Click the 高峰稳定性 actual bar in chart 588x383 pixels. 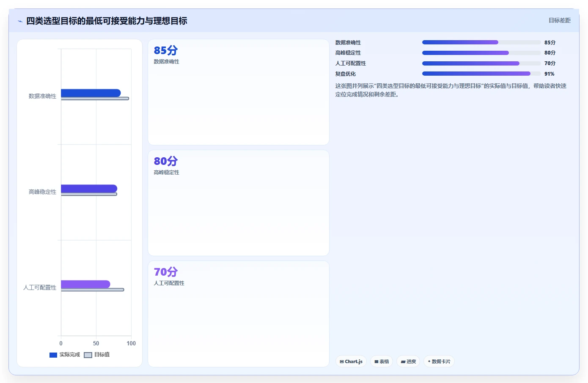tap(89, 189)
